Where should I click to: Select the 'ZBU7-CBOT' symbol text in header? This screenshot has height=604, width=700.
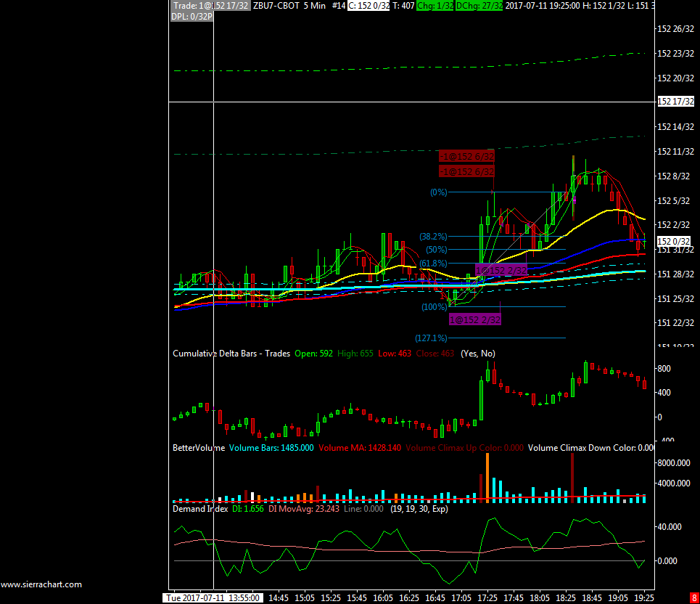coord(276,5)
